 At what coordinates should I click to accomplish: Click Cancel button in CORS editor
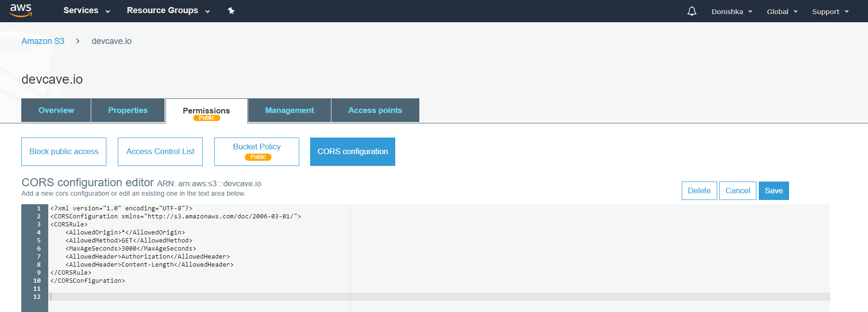[x=738, y=191]
